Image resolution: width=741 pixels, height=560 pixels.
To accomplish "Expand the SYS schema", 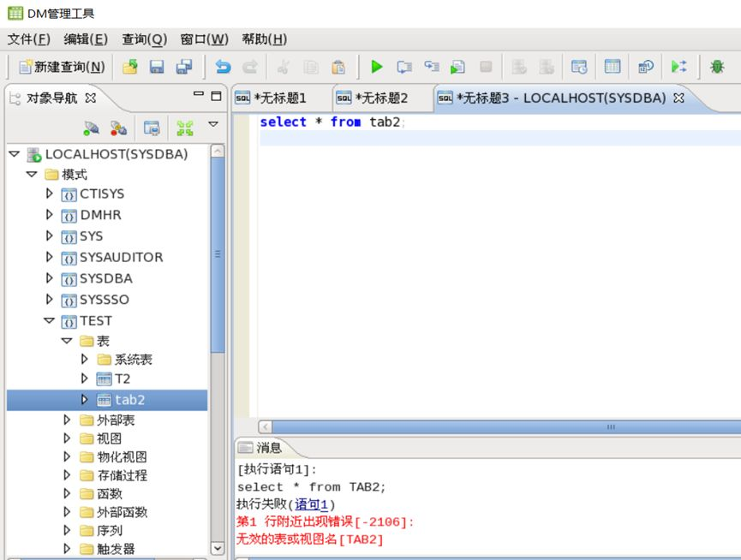I will point(49,235).
